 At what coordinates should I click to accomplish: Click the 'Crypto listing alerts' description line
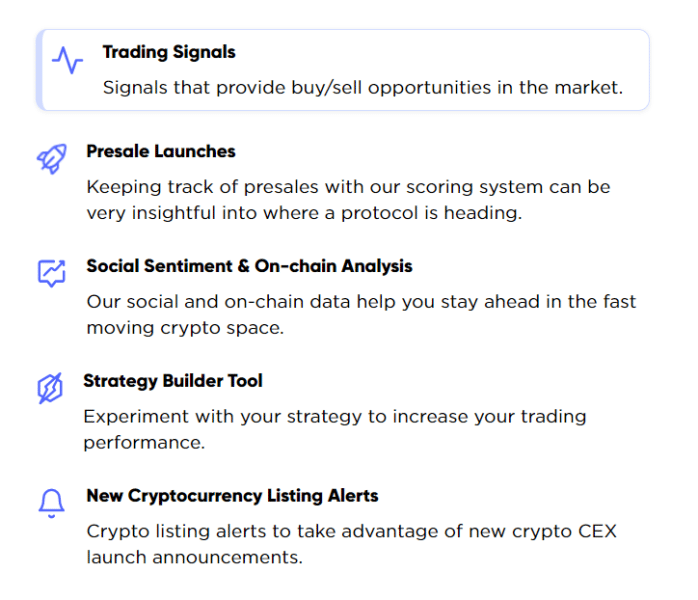coord(351,531)
